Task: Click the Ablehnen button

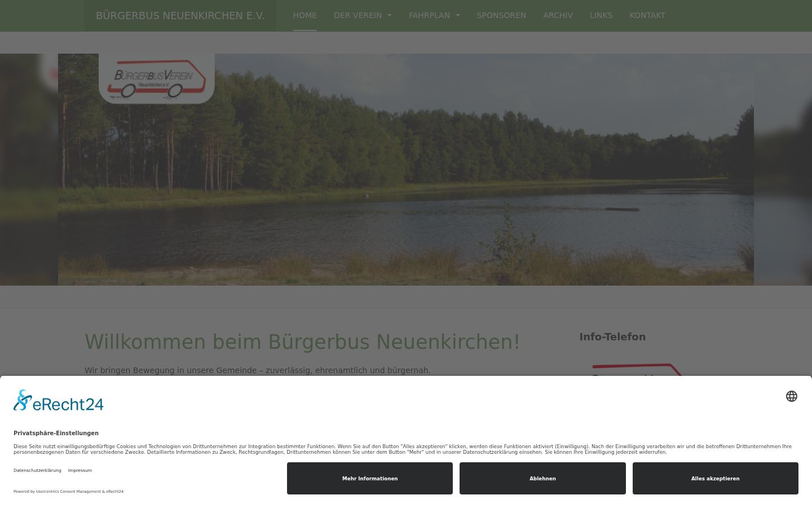Action: click(x=542, y=479)
